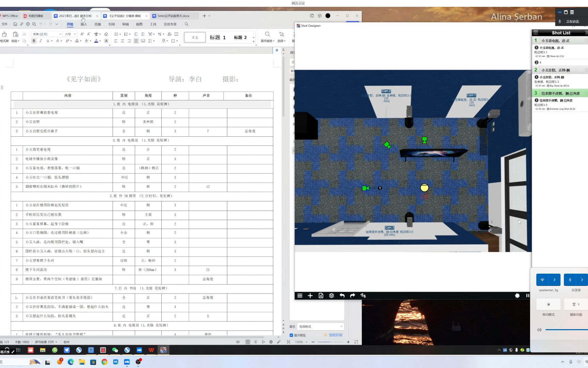
Task: Click the clear formatting eraser icon
Action: [x=106, y=34]
